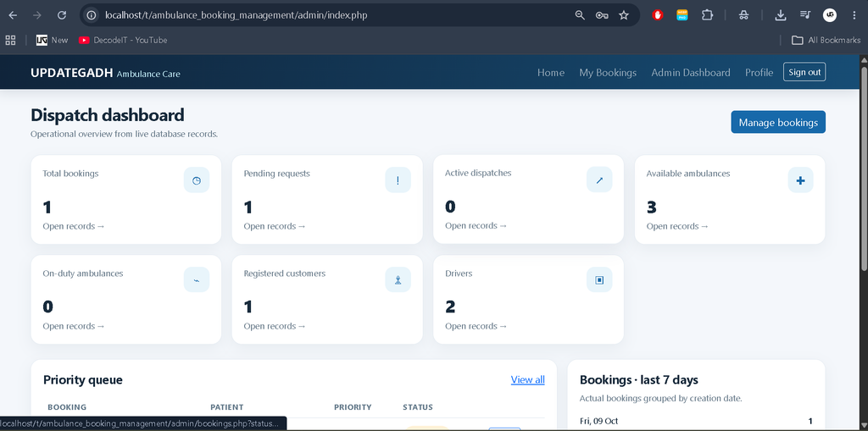Open Admin Dashboard in the navbar
Screen dimensions: 868x431
[x=690, y=73]
